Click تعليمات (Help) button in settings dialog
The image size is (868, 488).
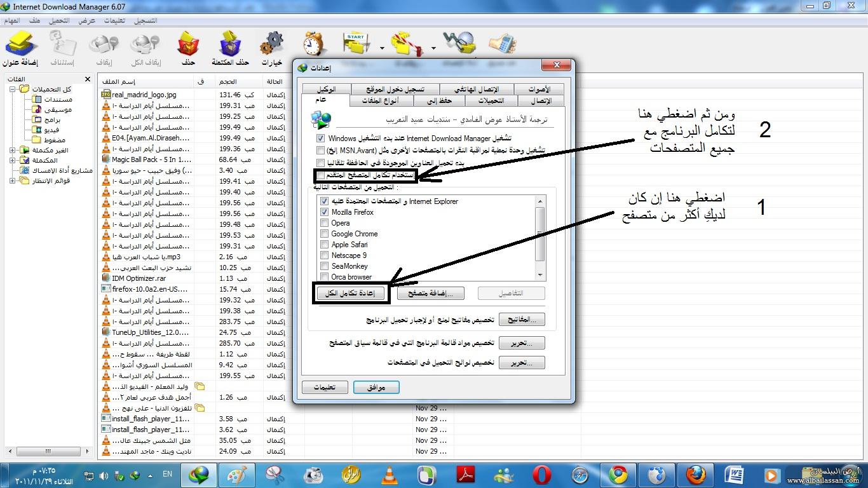tap(325, 387)
